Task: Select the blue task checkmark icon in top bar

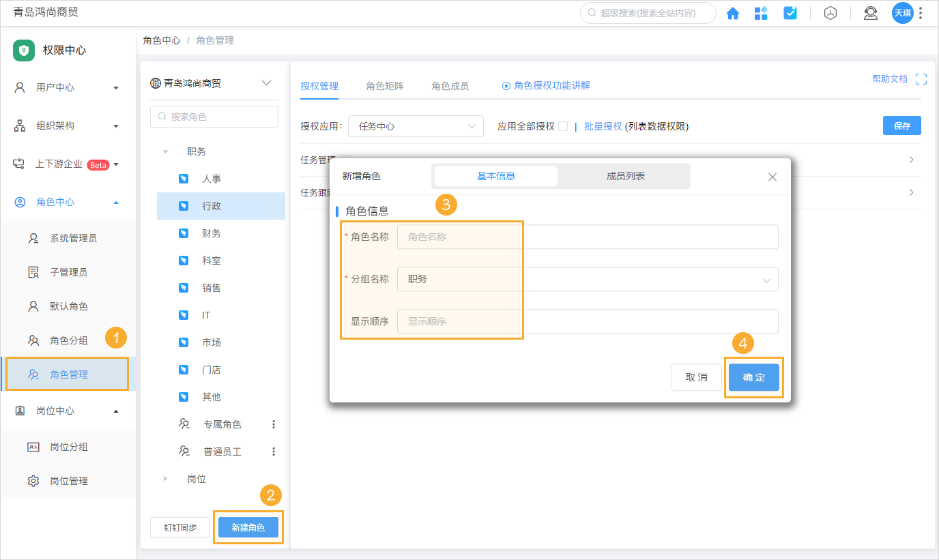Action: coord(790,13)
